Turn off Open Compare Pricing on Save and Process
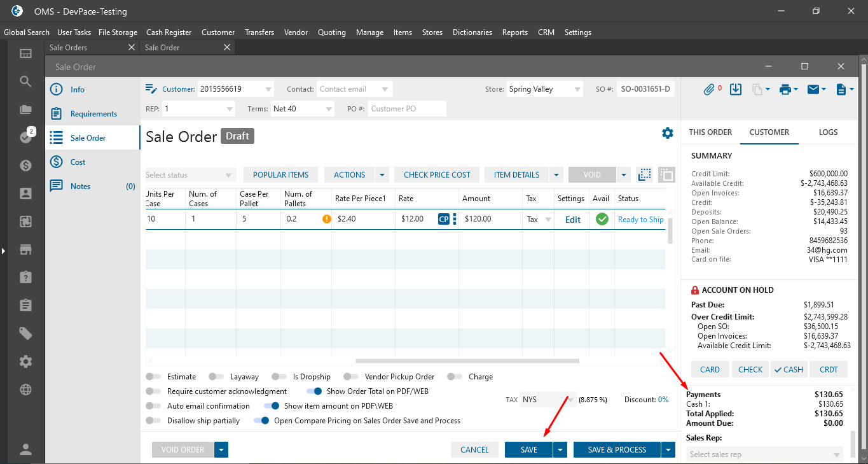 [261, 421]
